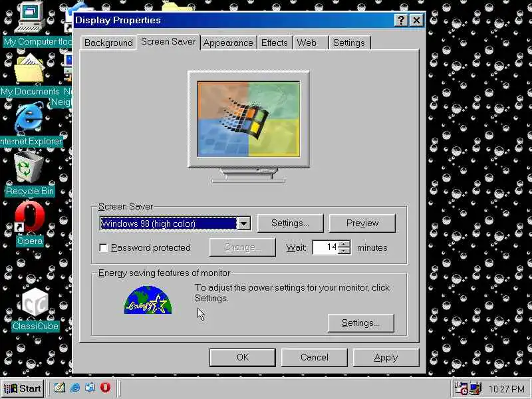This screenshot has height=399, width=532.
Task: Select the Screen Saver tab
Action: click(168, 42)
